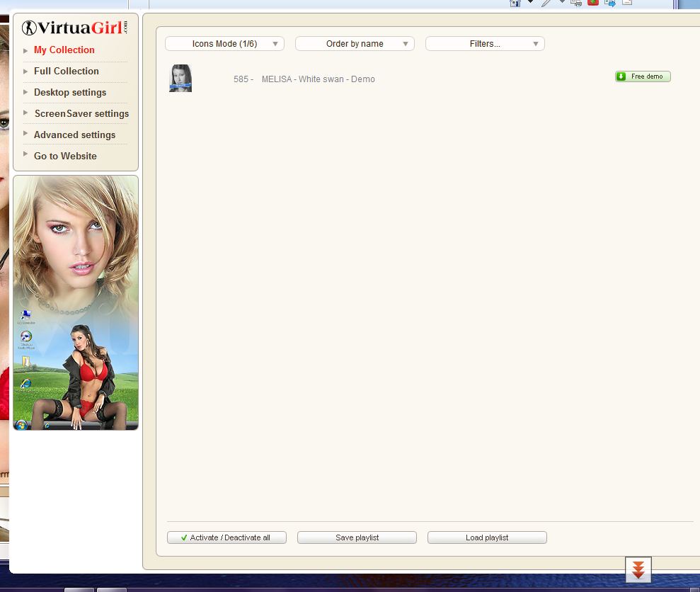Click the Free demo button

pyautogui.click(x=643, y=76)
